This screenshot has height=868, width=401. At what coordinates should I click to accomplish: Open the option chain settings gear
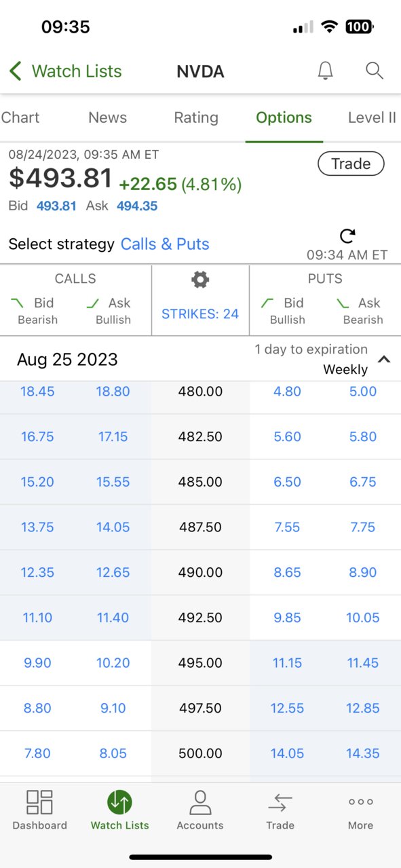(200, 280)
